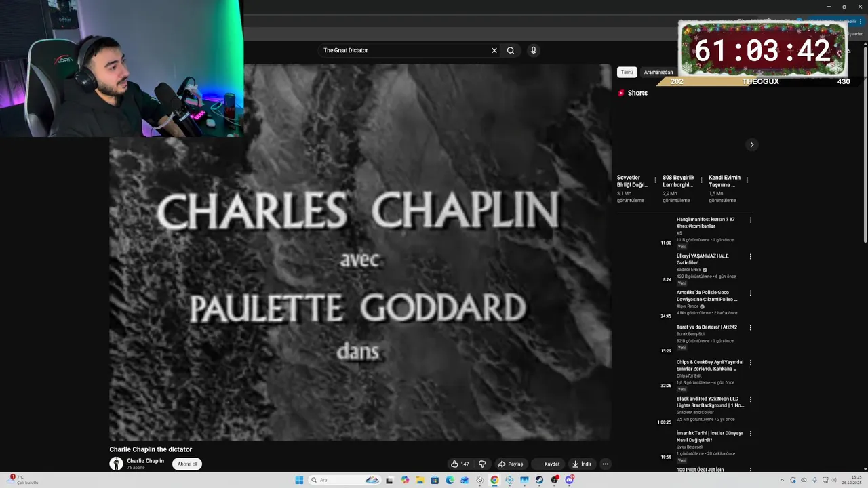Viewport: 868px width, 488px height.
Task: Open video 'Amerika'da Polisle Gece Devriyesine'
Action: click(707, 296)
